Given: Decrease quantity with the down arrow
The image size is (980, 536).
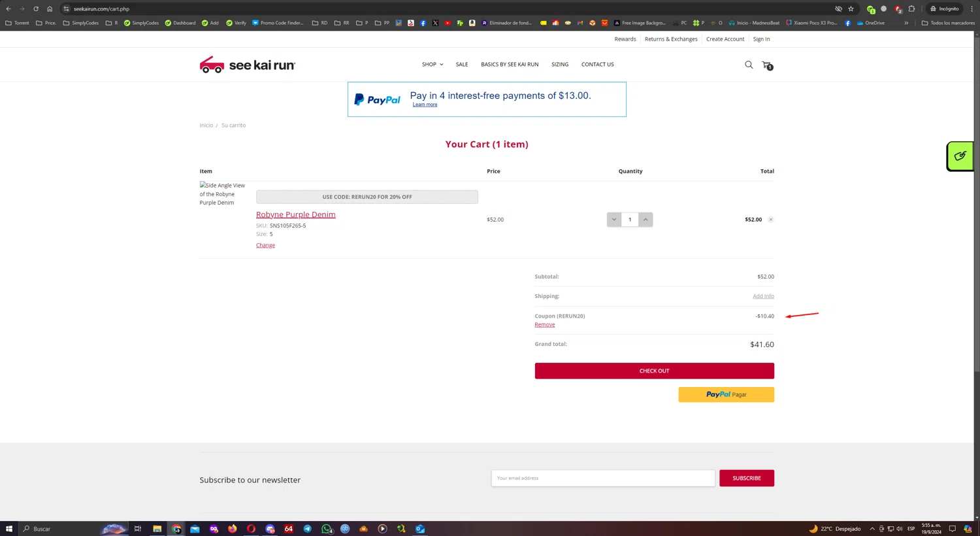Looking at the screenshot, I should 614,220.
